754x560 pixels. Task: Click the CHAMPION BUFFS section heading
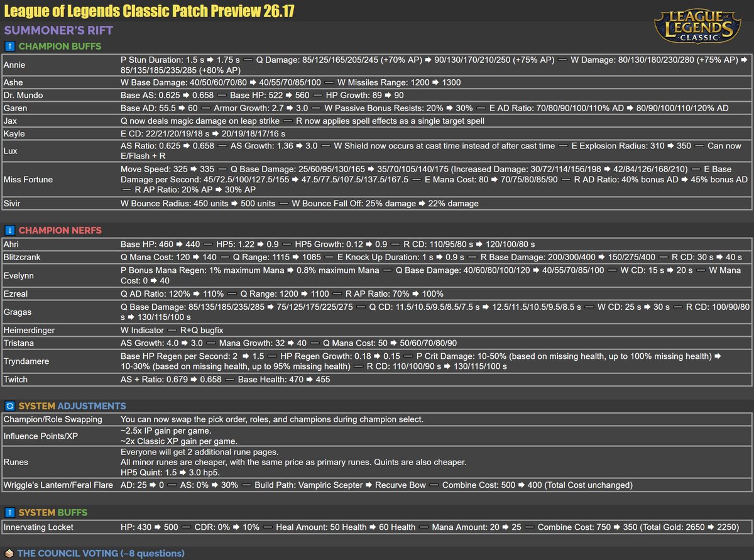click(x=60, y=47)
